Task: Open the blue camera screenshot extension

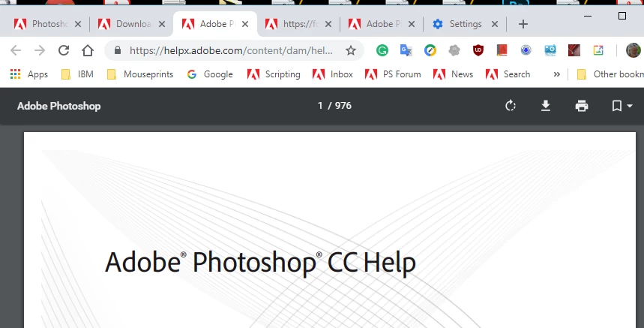Action: coord(550,50)
